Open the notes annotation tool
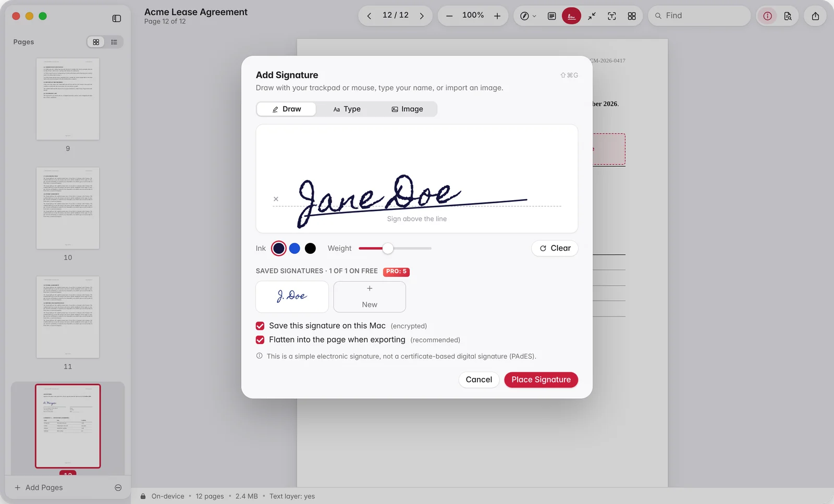Viewport: 834px width, 504px height. [551, 16]
